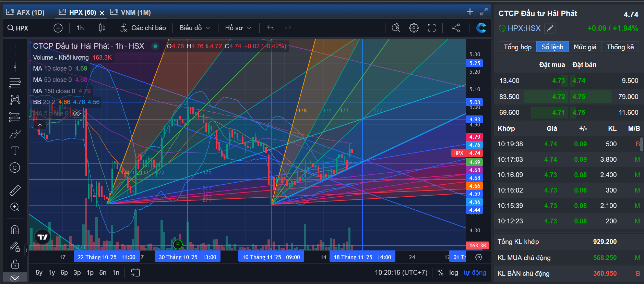Click ask price 4.75 in order book
The image size is (644, 284).
[x=579, y=97]
